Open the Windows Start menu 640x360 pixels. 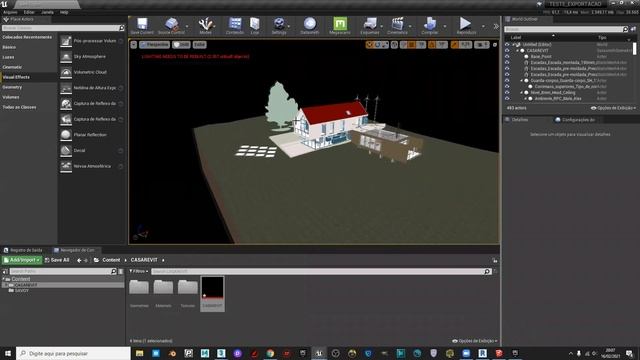tap(8, 353)
